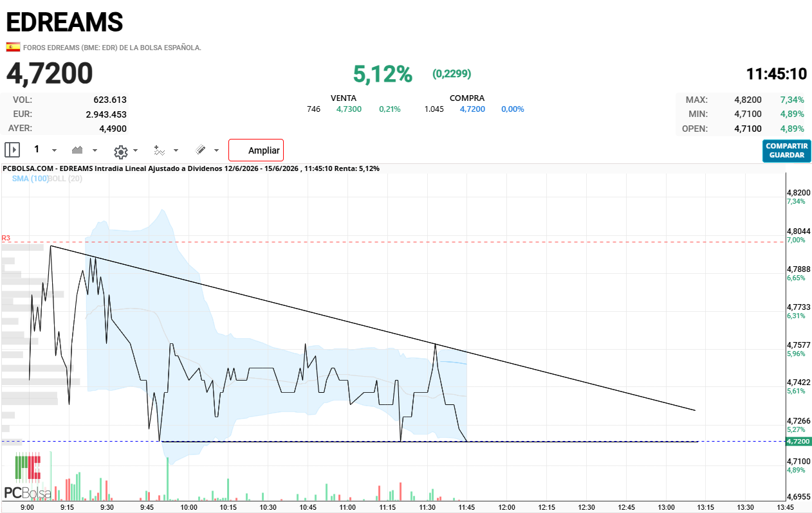Click the current price tag 4,7200 on axis
Image resolution: width=812 pixels, height=513 pixels.
coord(798,442)
